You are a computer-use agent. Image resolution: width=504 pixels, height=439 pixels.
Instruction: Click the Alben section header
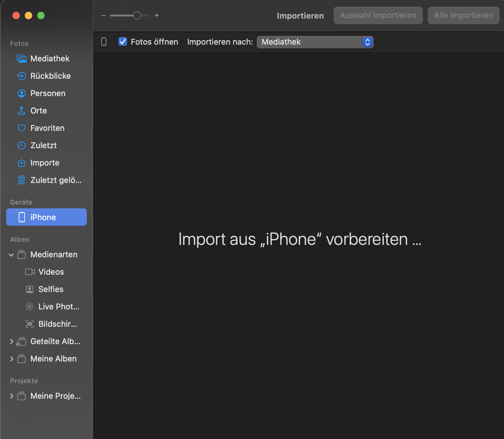(20, 239)
